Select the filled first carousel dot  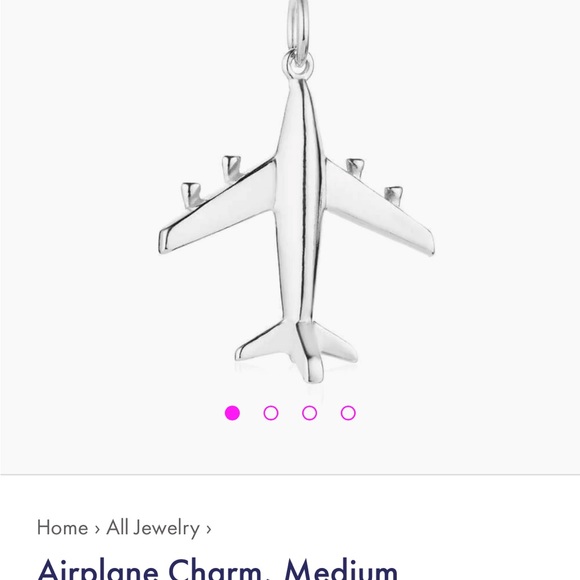232,413
